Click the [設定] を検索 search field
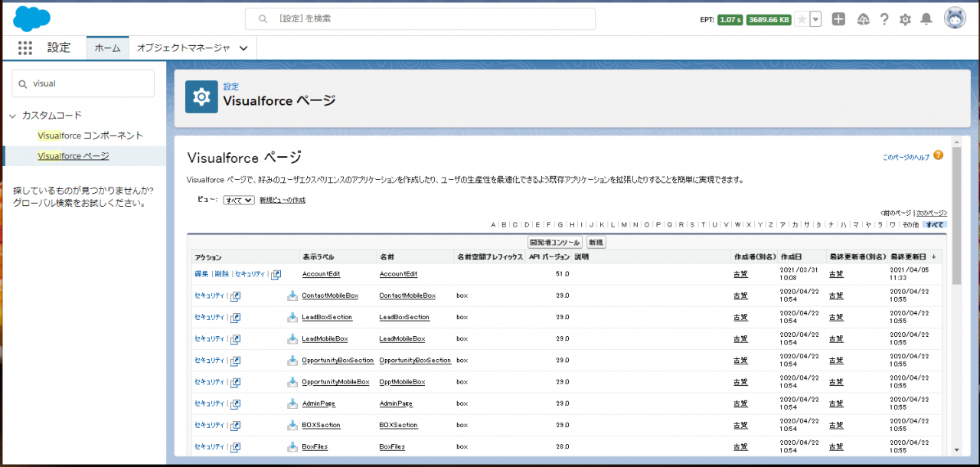Screen dimensions: 980x467 [x=420, y=18]
